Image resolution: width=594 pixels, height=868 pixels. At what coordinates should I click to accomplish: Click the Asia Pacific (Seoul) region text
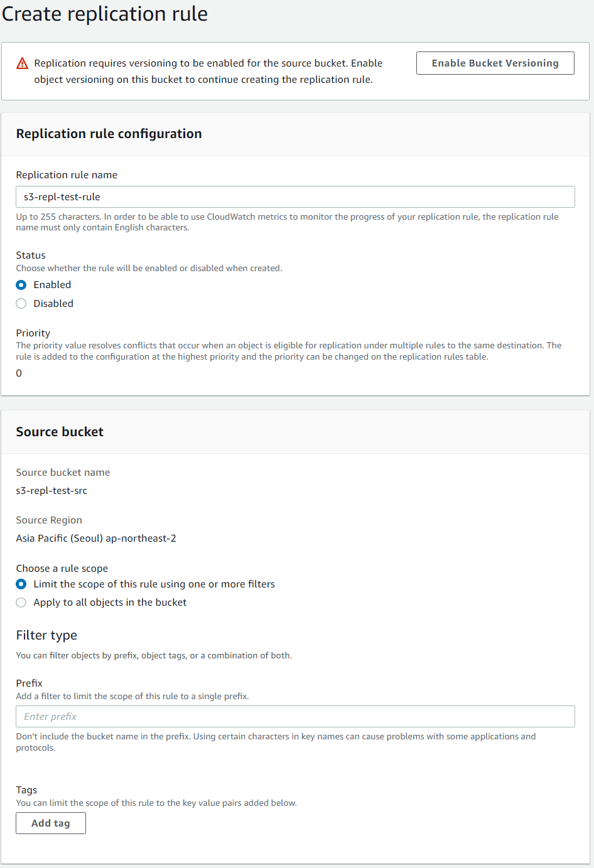(x=96, y=538)
